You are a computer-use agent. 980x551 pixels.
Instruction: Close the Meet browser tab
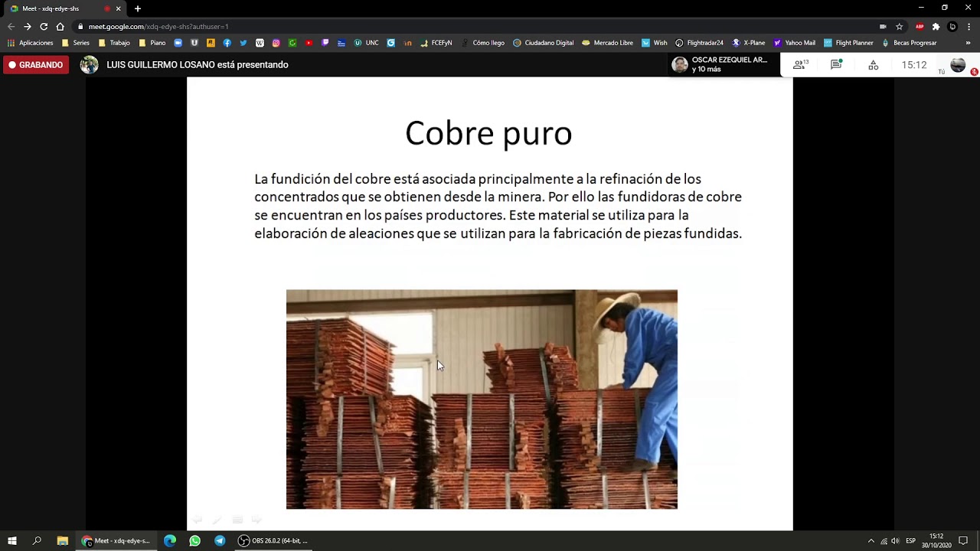coord(118,8)
